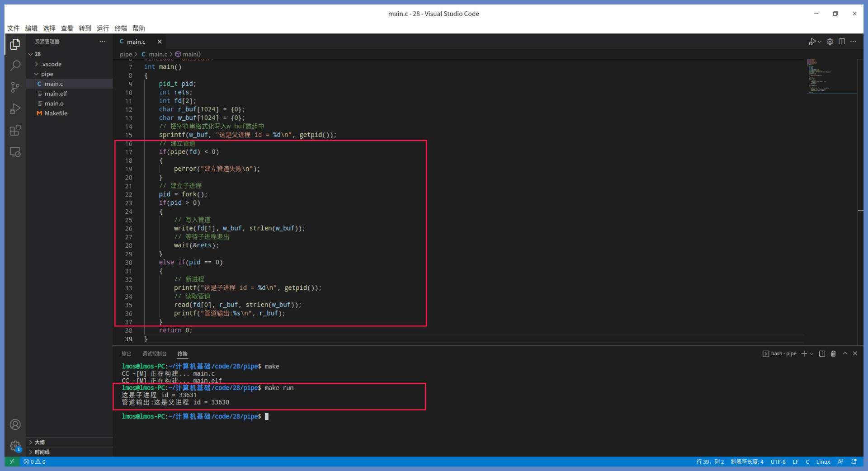
Task: Open the Search view in activity bar
Action: 15,66
